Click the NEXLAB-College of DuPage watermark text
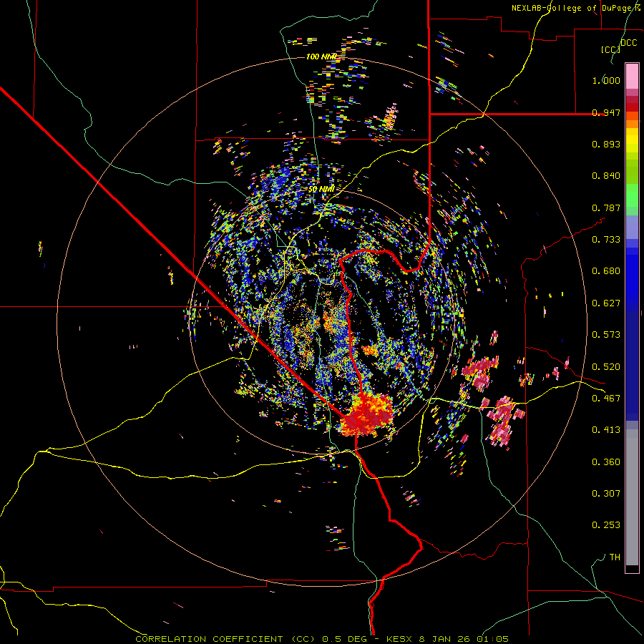 tap(576, 8)
